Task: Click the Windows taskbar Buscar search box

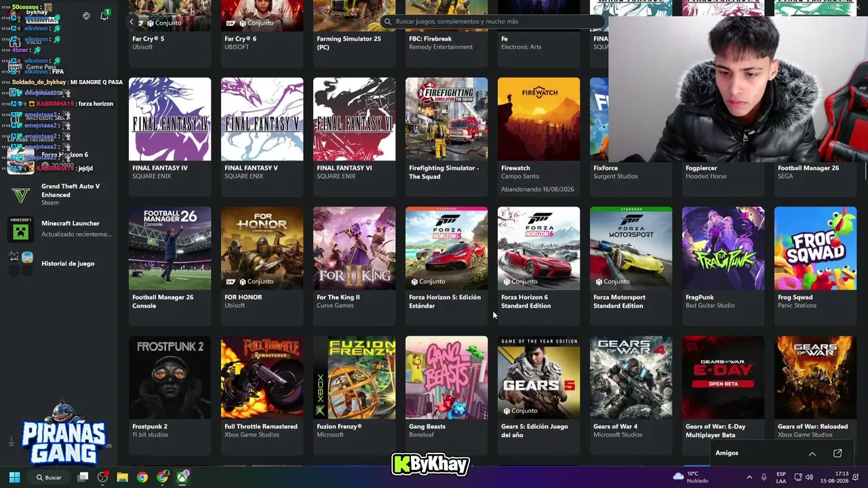Action: pyautogui.click(x=50, y=477)
